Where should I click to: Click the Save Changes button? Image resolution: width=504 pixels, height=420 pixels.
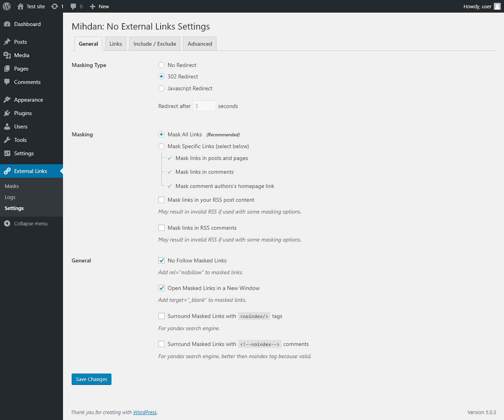coord(91,379)
